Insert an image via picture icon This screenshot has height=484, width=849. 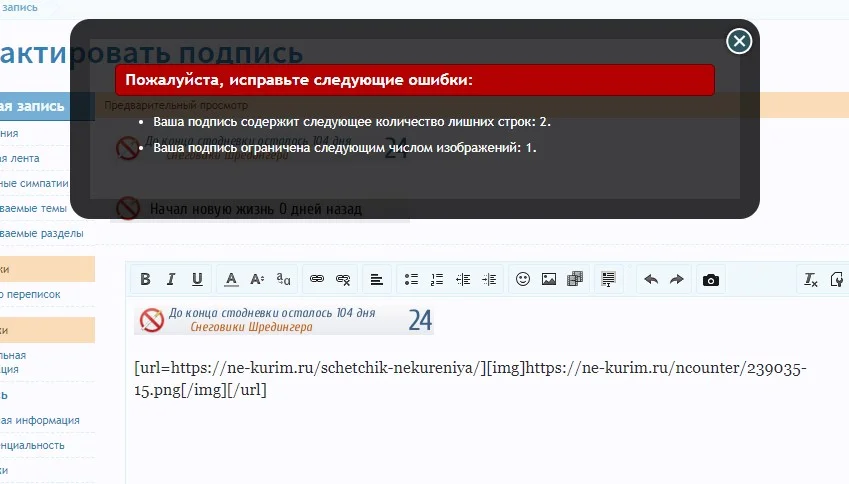pos(548,279)
